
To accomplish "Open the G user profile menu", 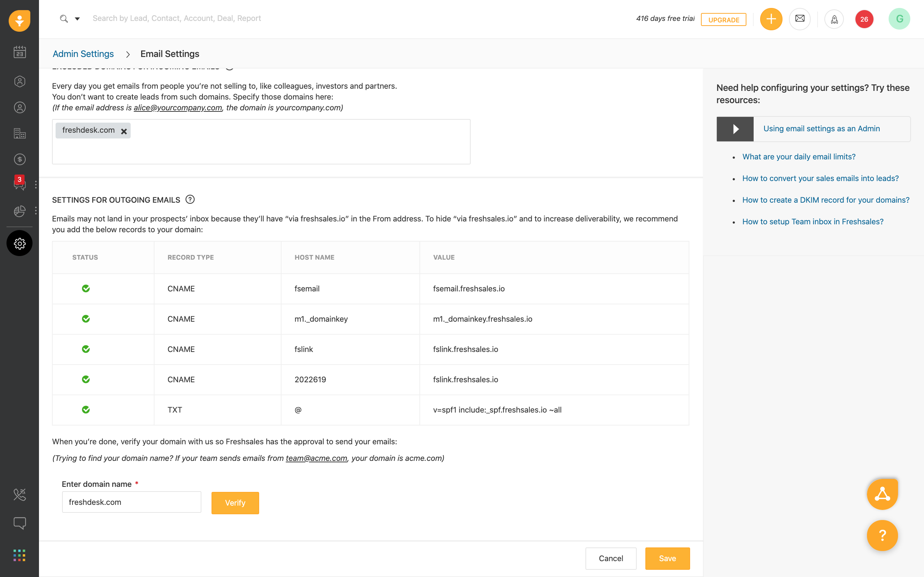I will click(899, 19).
